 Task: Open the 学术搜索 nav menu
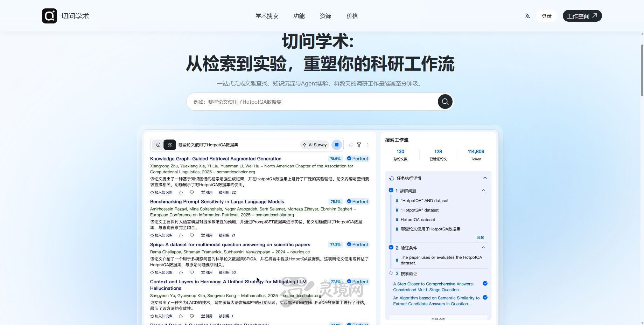(x=267, y=16)
